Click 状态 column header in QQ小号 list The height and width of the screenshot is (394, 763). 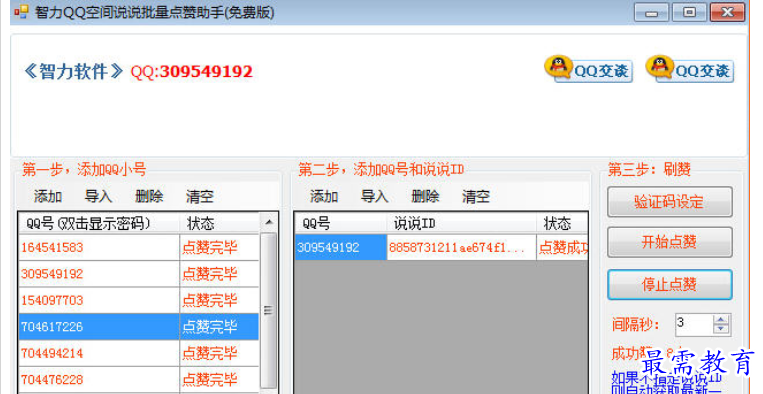coord(219,223)
